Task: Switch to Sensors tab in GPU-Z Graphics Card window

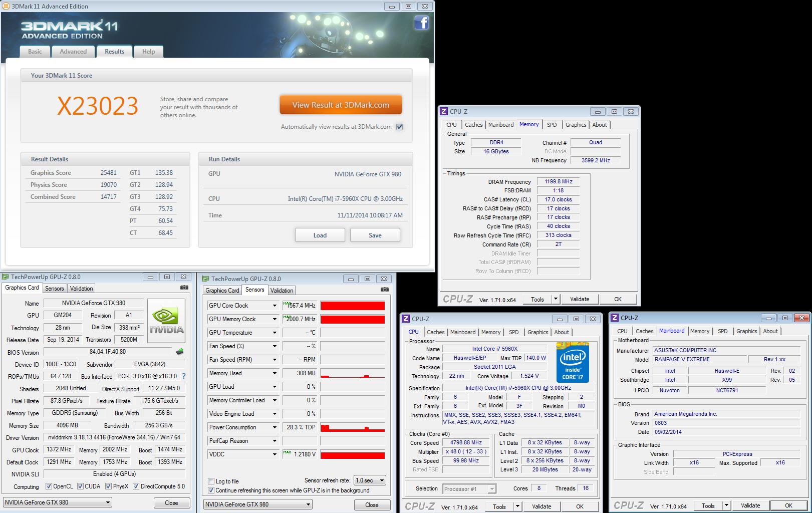Action: coord(54,289)
